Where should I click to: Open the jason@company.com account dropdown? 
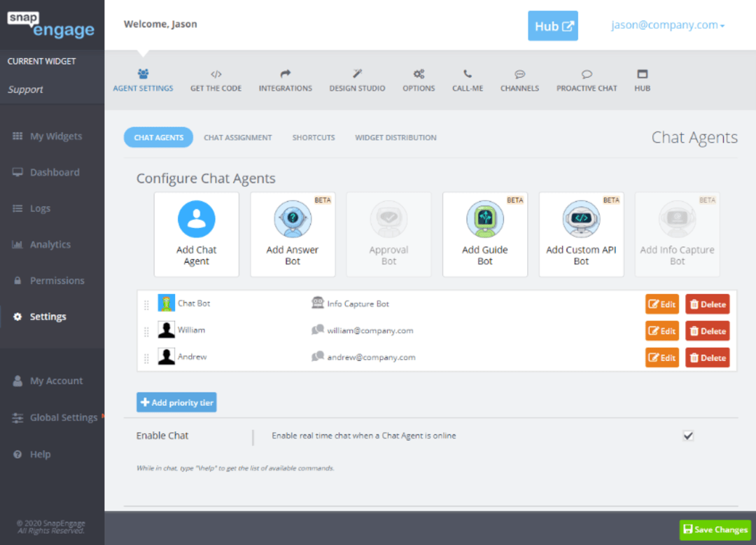pyautogui.click(x=666, y=24)
